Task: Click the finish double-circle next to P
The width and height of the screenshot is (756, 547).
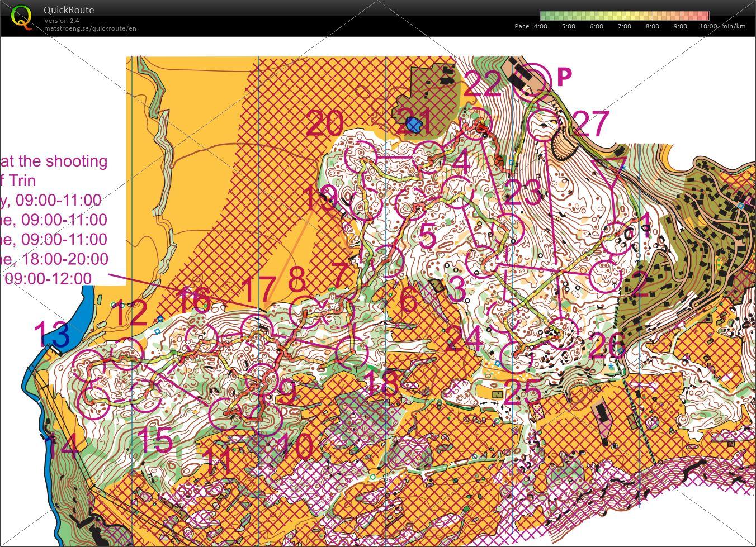Action: coord(532,79)
